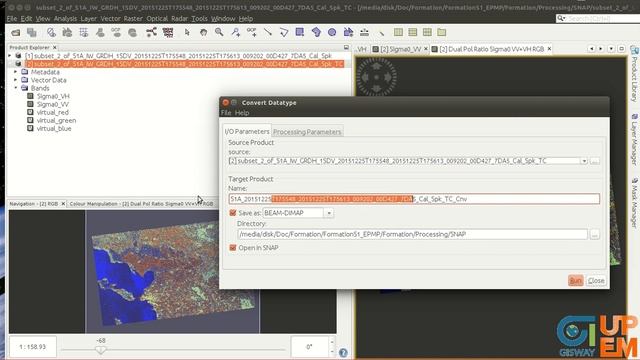Viewport: 640px width, 360px height.
Task: Click the stacked windows toolbar icon
Action: 31,32
